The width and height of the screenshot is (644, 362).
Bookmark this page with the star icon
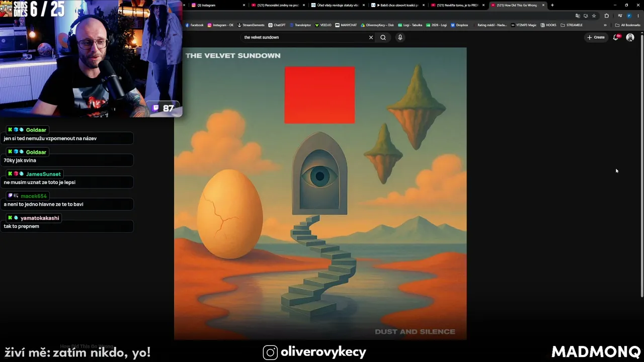[x=594, y=16]
